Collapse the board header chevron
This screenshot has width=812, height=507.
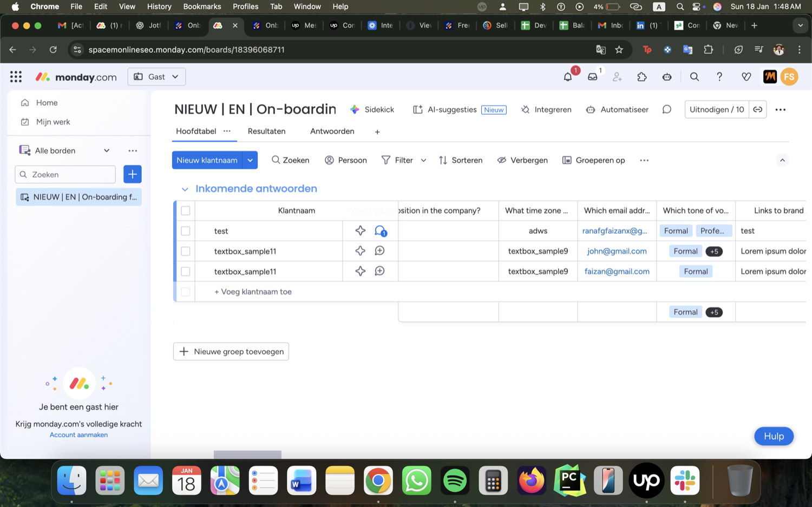[x=782, y=160]
